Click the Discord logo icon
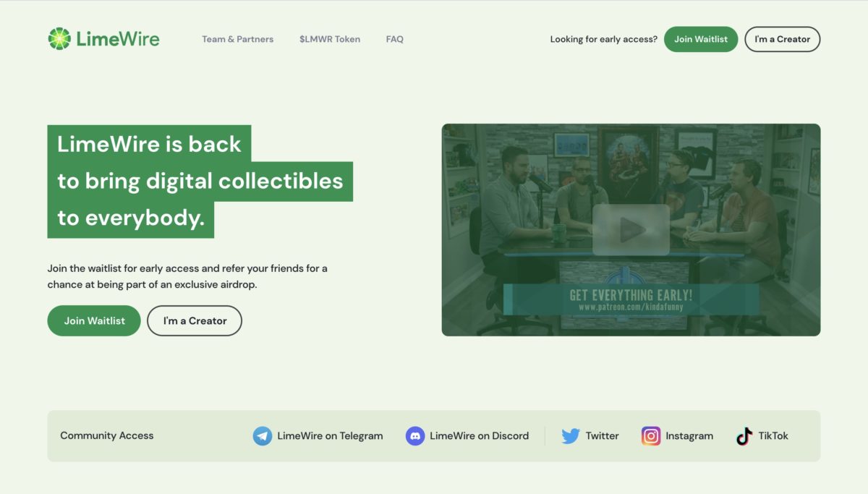868x494 pixels. tap(414, 436)
